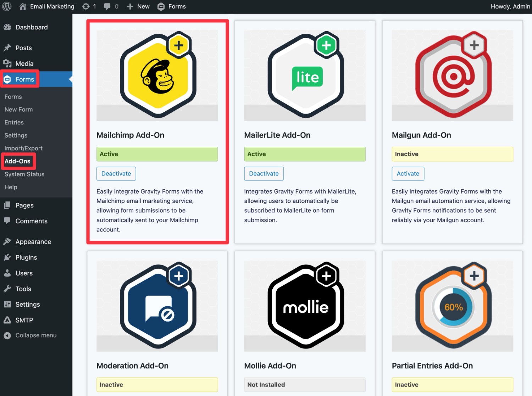Click the MailerLite Add-On title

(277, 135)
